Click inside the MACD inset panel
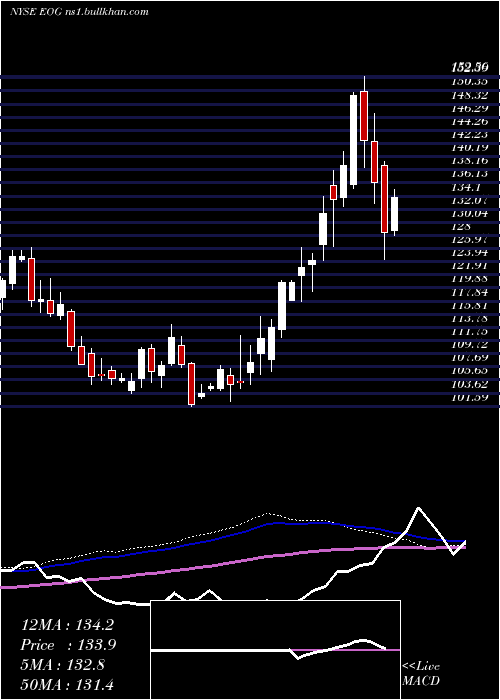This screenshot has width=500, height=700. pyautogui.click(x=275, y=650)
